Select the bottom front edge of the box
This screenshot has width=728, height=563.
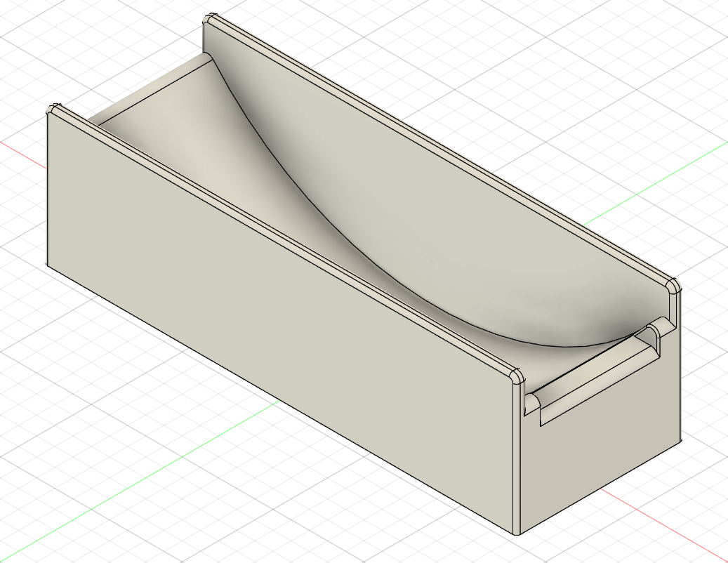[x=281, y=400]
